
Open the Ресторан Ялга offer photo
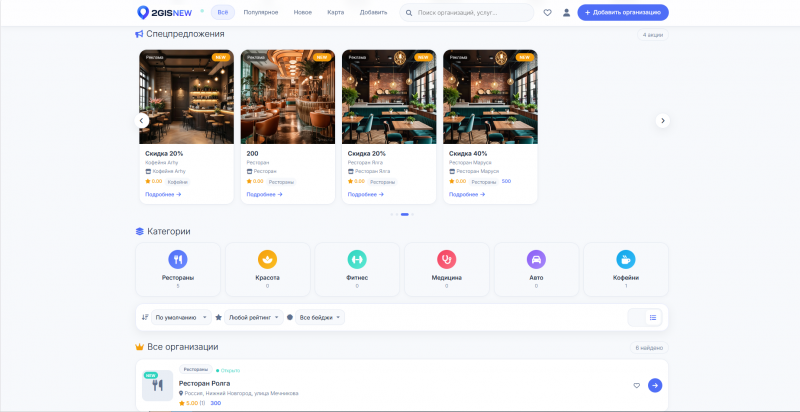tap(389, 96)
